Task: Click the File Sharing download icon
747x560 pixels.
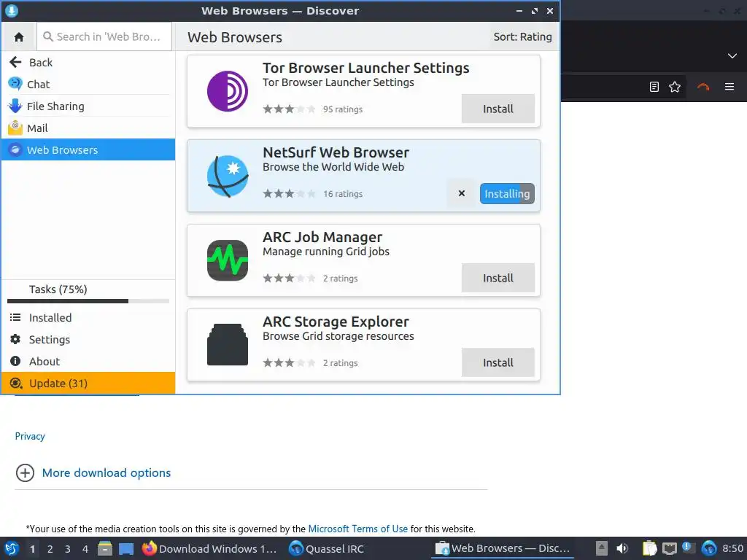Action: [x=15, y=106]
